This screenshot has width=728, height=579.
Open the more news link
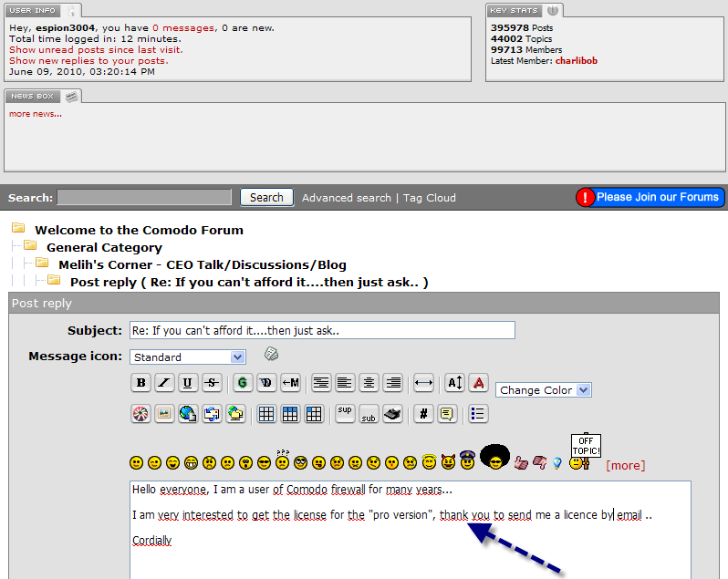36,114
